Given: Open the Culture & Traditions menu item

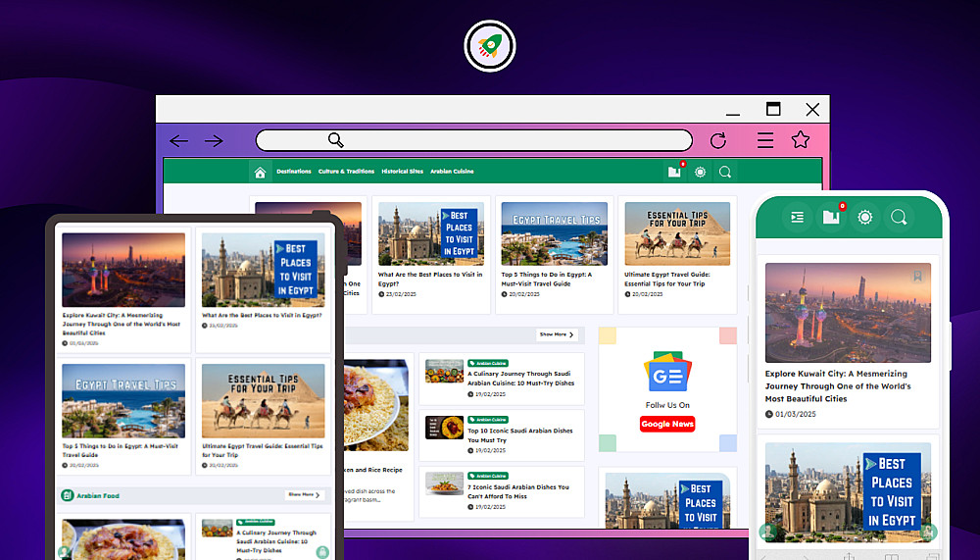Looking at the screenshot, I should click(346, 172).
